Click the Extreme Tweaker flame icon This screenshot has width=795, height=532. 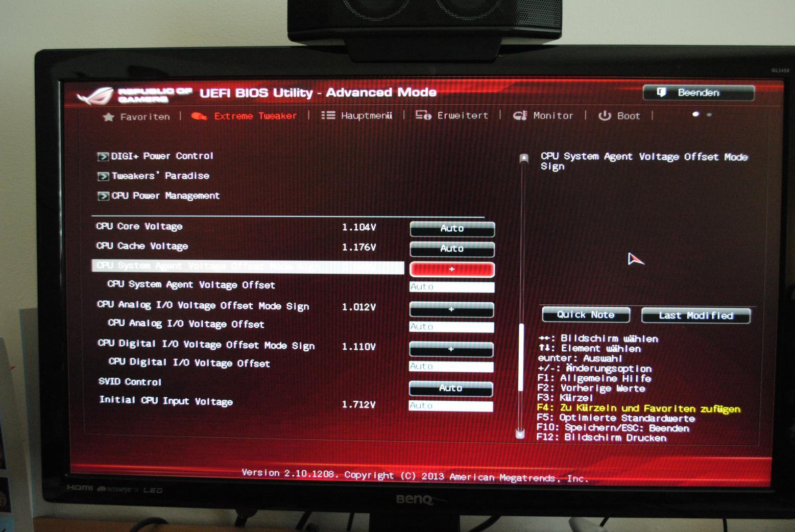coord(199,116)
